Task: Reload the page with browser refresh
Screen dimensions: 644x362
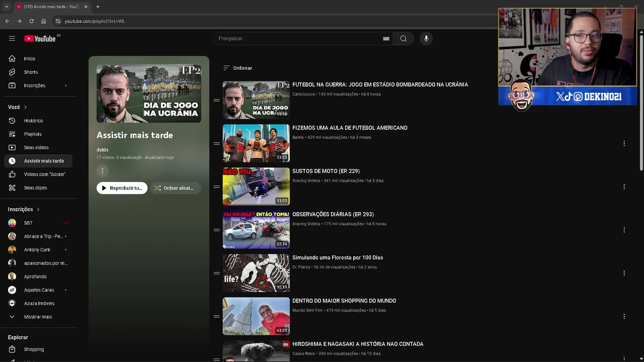Action: click(x=31, y=21)
